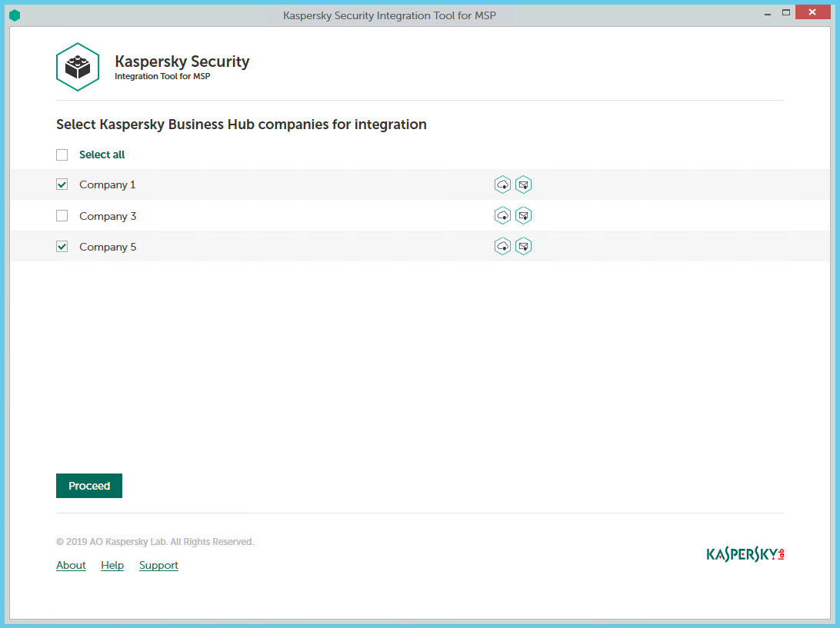Click Company 1 Endpoint Security Cloud icon
840x628 pixels.
pyautogui.click(x=502, y=184)
